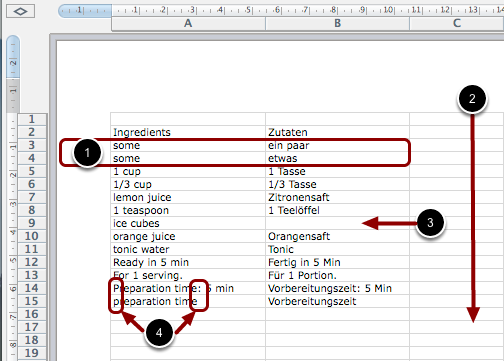Select column C header
504x361 pixels.
457,23
